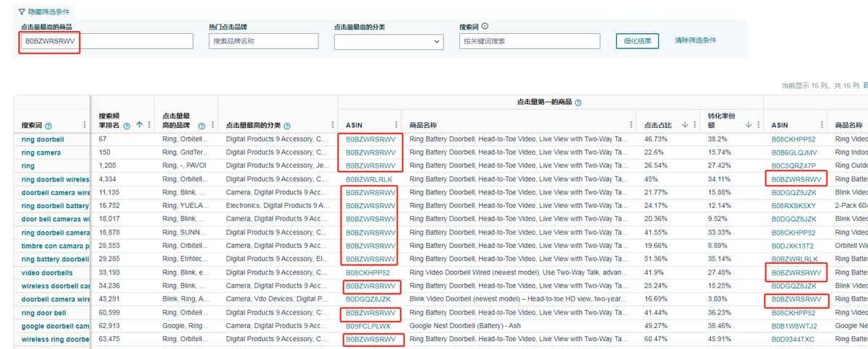
Task: Open the 'timbre con camara' search term link
Action: (x=56, y=246)
